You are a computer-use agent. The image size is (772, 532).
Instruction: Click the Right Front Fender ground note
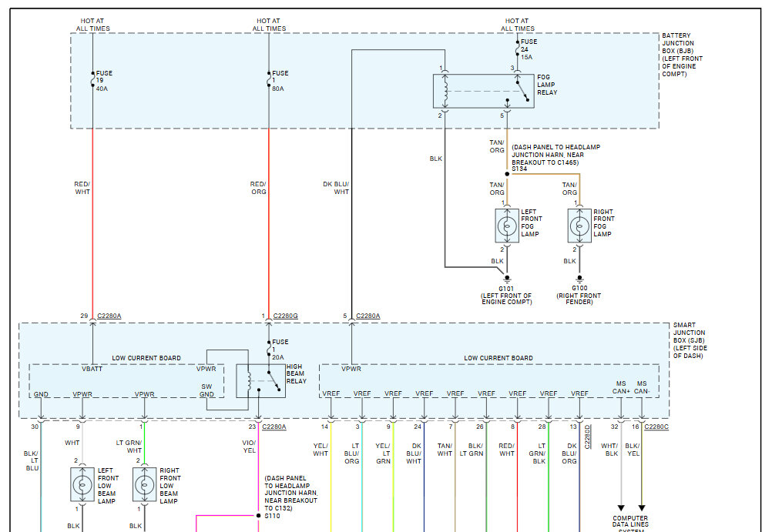[x=579, y=299]
